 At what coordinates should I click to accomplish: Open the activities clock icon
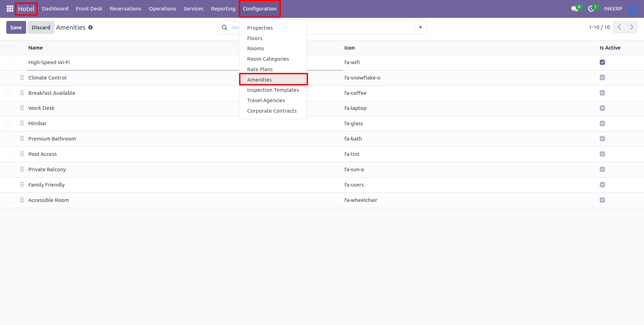pyautogui.click(x=591, y=9)
